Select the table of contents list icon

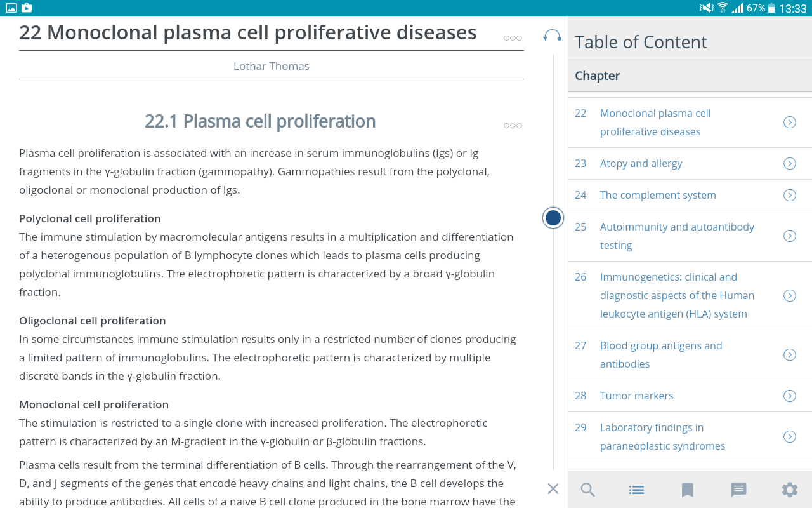click(x=637, y=490)
